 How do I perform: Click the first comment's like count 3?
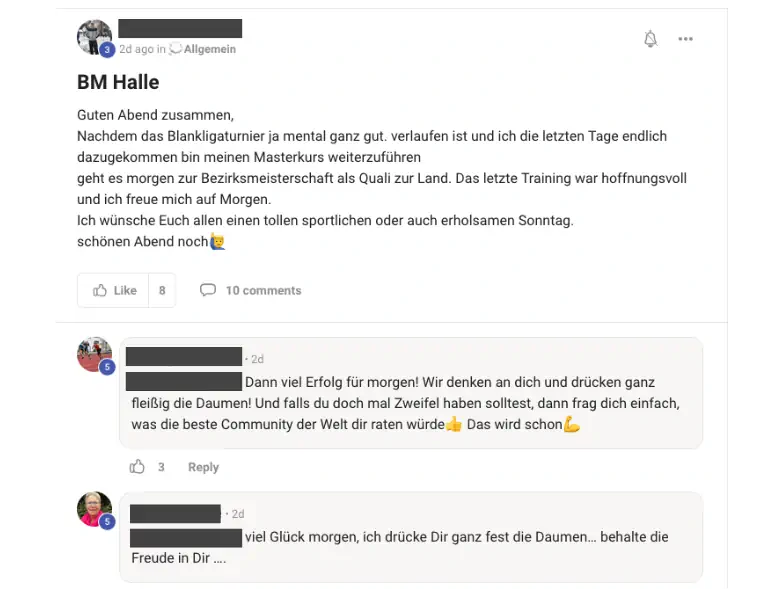pyautogui.click(x=161, y=467)
